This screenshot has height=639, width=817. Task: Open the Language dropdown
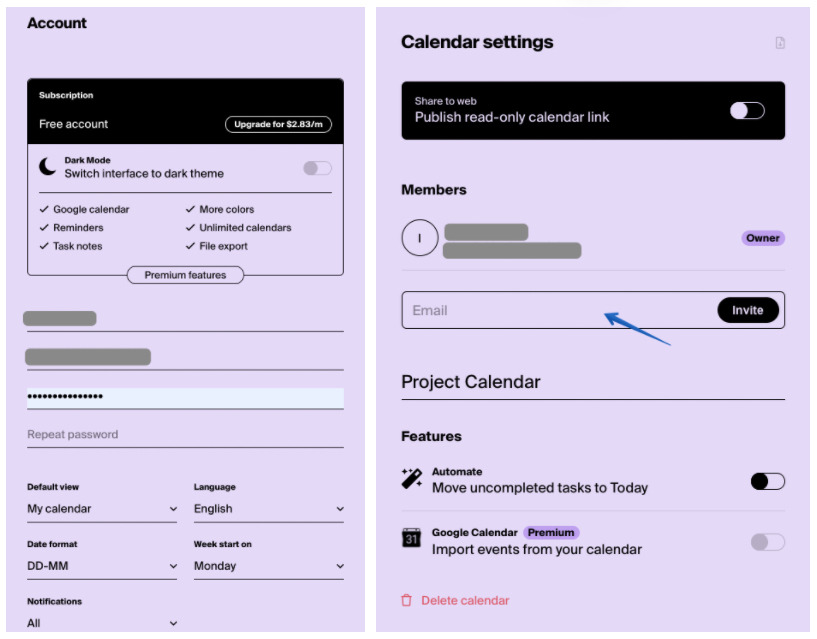pyautogui.click(x=269, y=509)
